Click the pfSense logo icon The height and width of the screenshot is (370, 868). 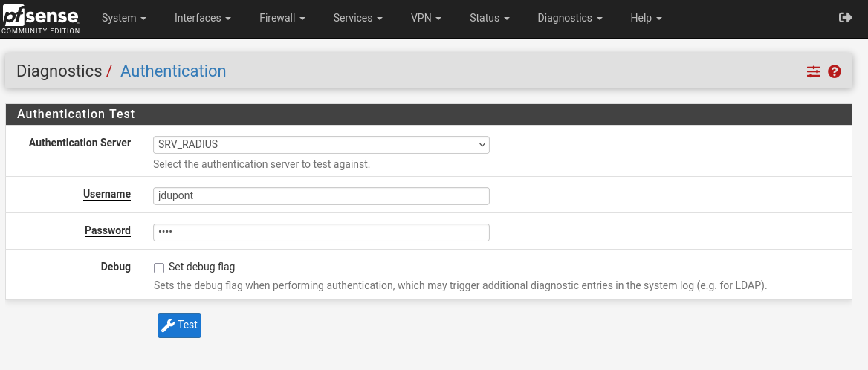40,18
